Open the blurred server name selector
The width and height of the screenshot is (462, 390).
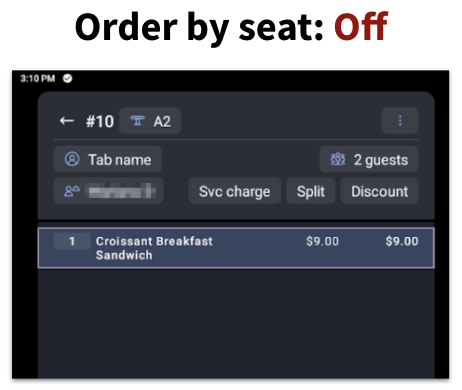109,191
